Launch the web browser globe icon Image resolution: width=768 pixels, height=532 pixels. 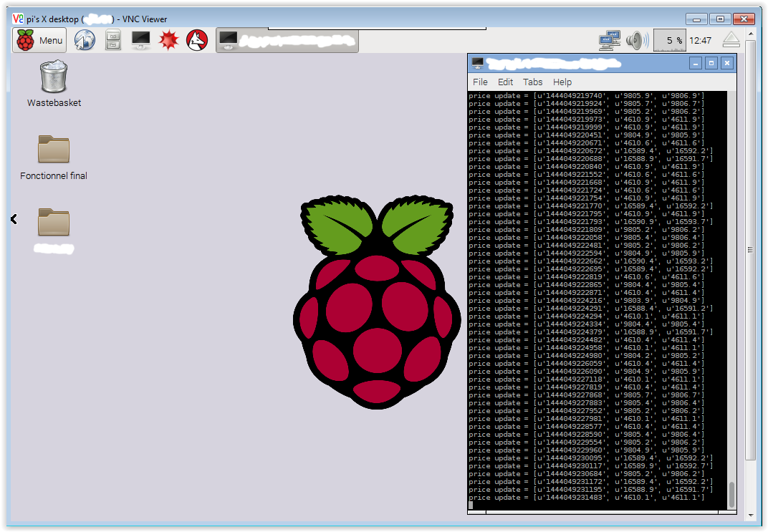(x=85, y=40)
